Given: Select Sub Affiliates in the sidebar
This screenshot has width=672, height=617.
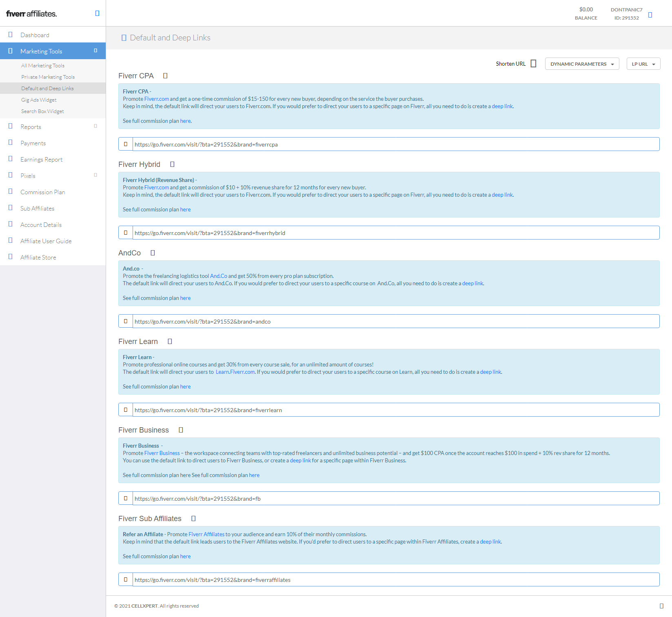Looking at the screenshot, I should [38, 209].
